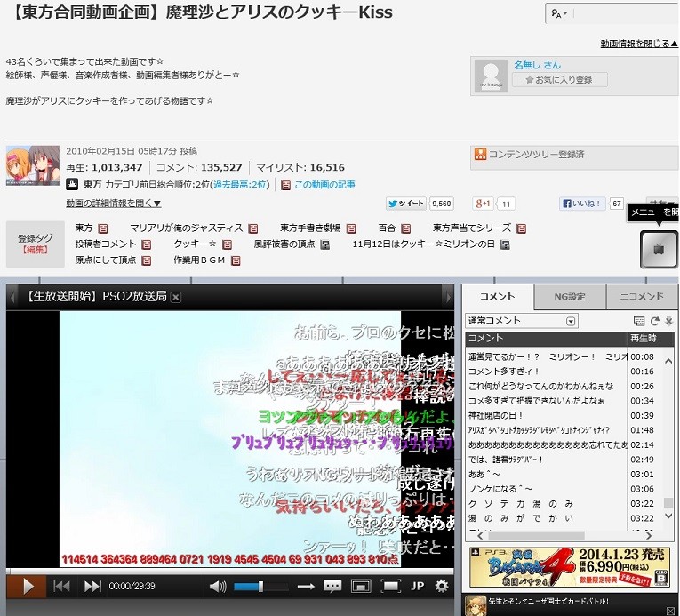680x616 pixels.
Task: Open この動画の記事 link
Action: click(x=324, y=185)
